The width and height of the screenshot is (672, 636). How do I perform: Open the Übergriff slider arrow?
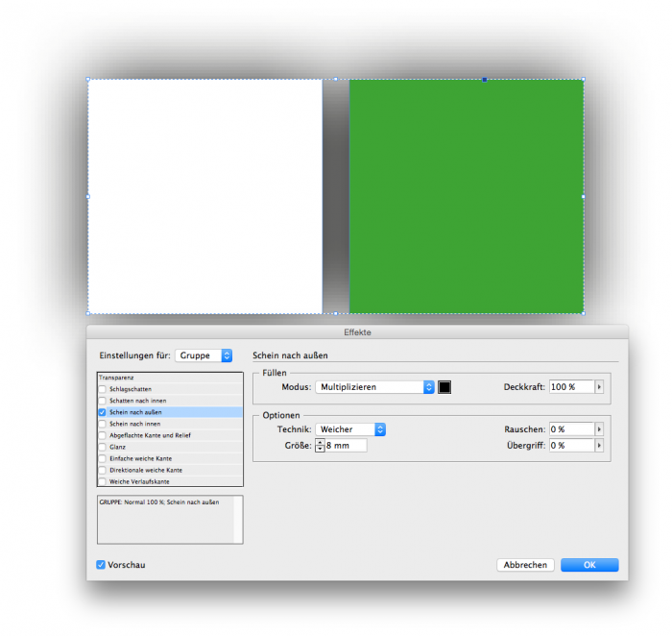pos(599,446)
